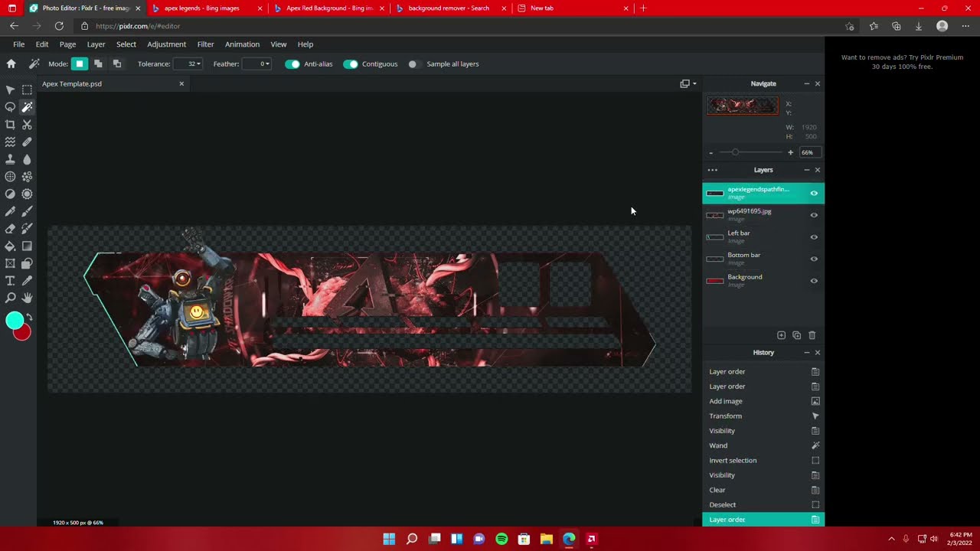Select the Bottom bar layer
Viewport: 980px width, 551px height.
[763, 259]
